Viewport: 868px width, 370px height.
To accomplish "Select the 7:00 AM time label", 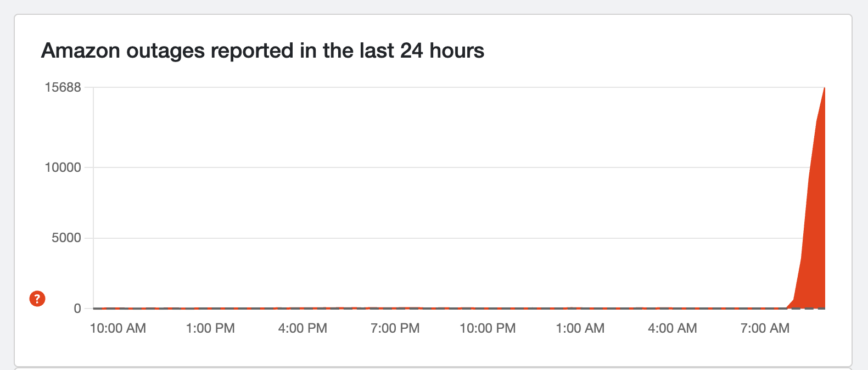I will point(765,328).
